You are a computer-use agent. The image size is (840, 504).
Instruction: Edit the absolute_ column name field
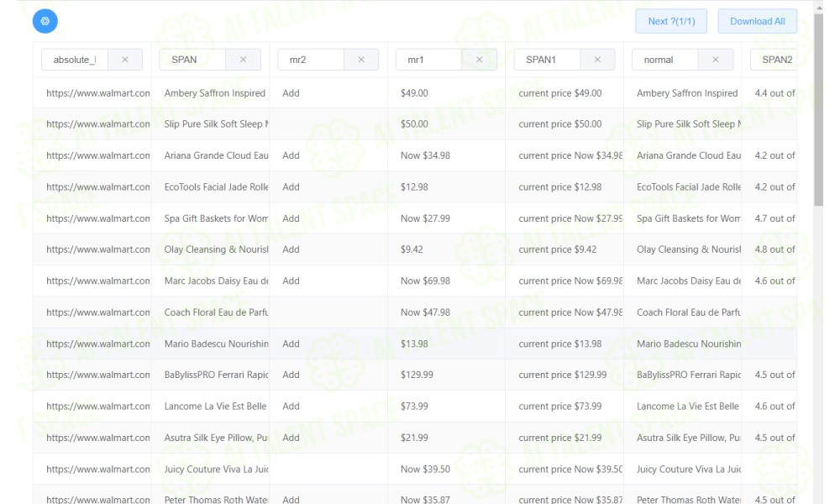click(75, 60)
